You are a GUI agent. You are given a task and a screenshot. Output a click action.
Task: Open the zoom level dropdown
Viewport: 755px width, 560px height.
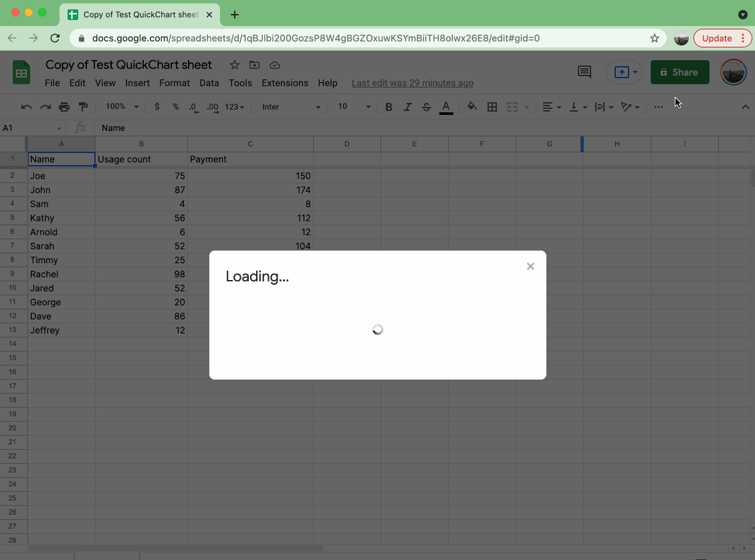(120, 106)
